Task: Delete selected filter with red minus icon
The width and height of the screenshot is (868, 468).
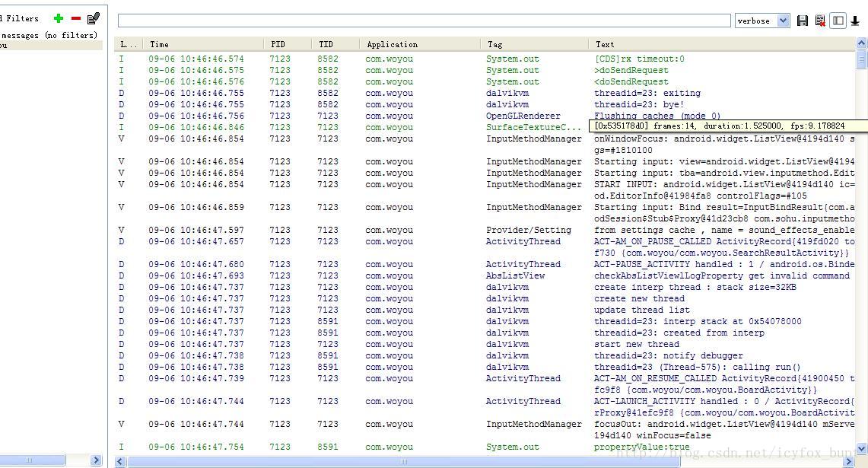Action: coord(76,18)
